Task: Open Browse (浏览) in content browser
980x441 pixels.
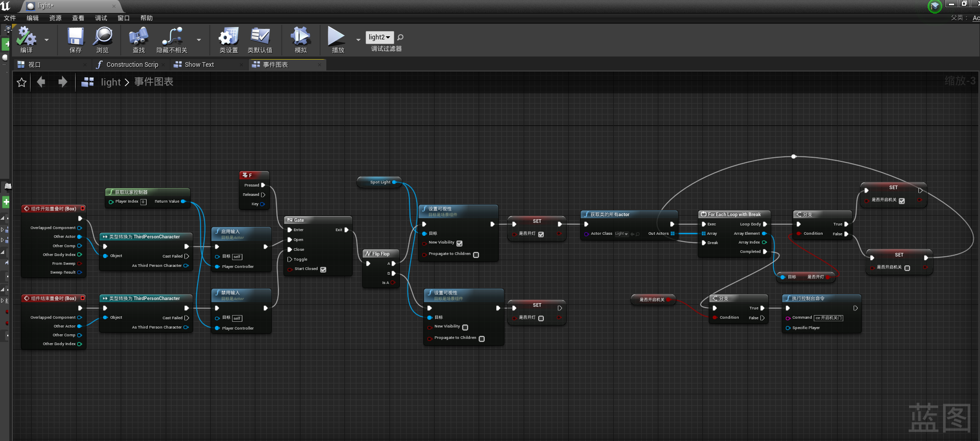Action: point(103,37)
